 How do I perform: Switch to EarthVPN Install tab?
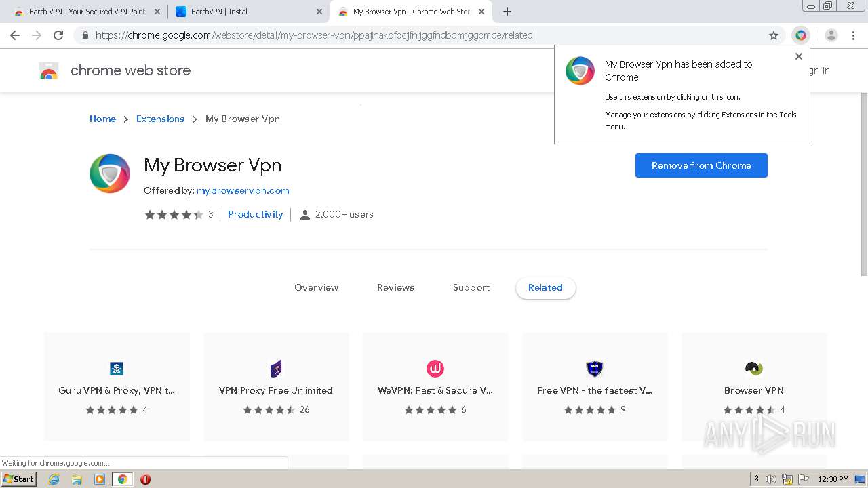(x=249, y=12)
